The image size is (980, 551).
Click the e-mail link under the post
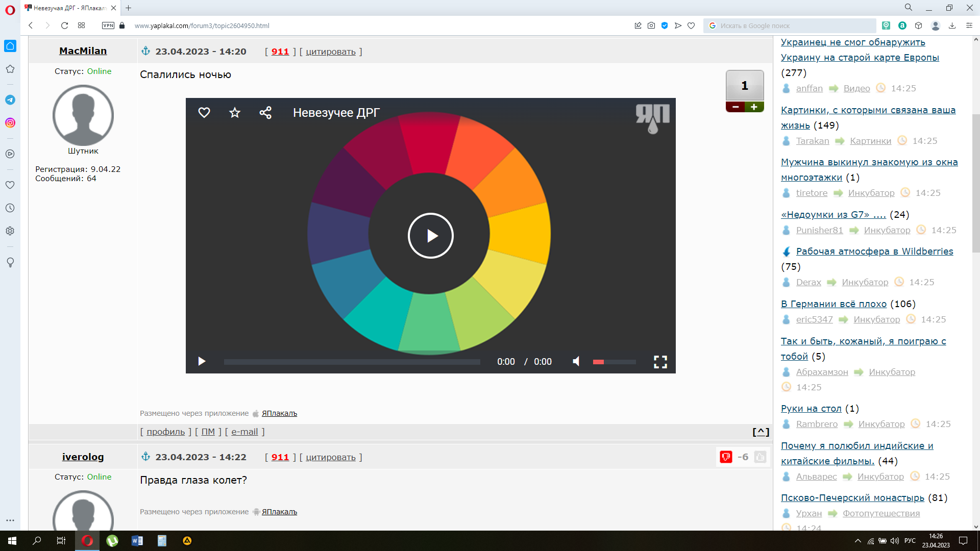[x=245, y=432]
